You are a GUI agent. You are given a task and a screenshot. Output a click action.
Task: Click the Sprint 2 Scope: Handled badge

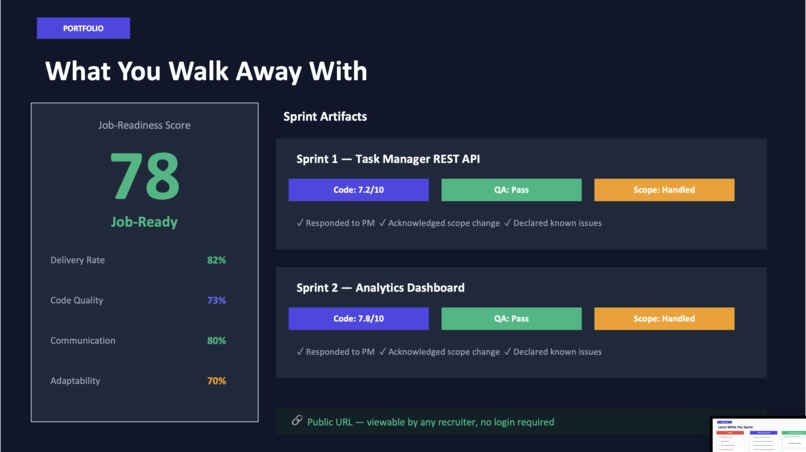click(664, 319)
